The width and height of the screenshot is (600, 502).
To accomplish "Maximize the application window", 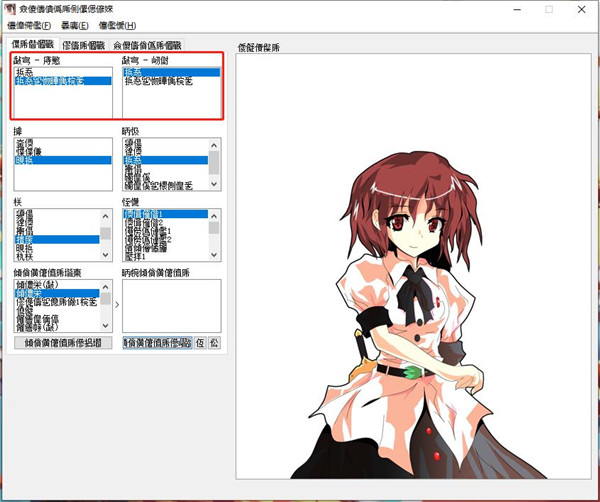I will [548, 9].
